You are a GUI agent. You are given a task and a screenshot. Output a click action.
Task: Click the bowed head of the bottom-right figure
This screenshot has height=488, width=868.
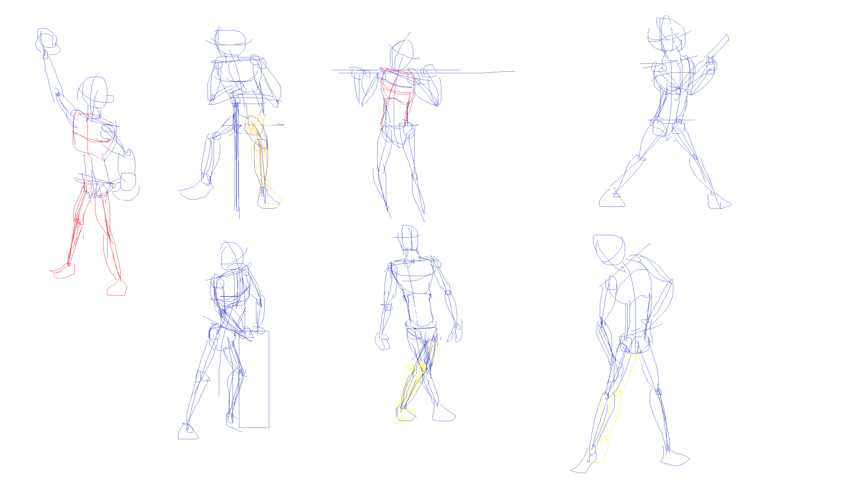tap(610, 249)
